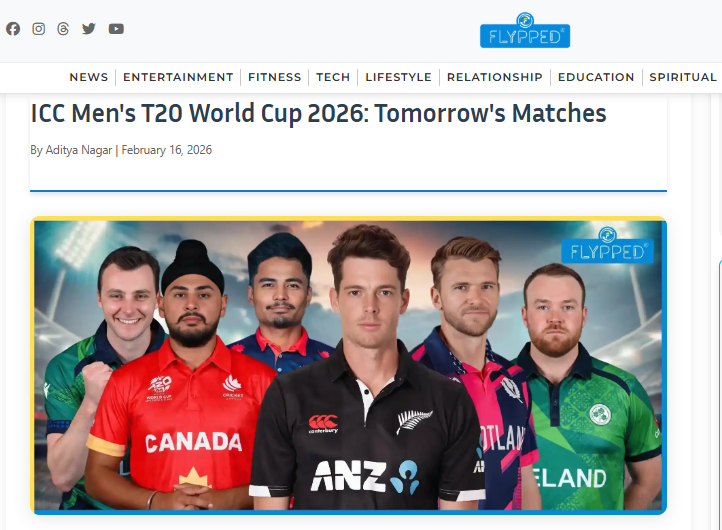The image size is (722, 530).
Task: Open the Facebook social icon
Action: click(x=13, y=29)
